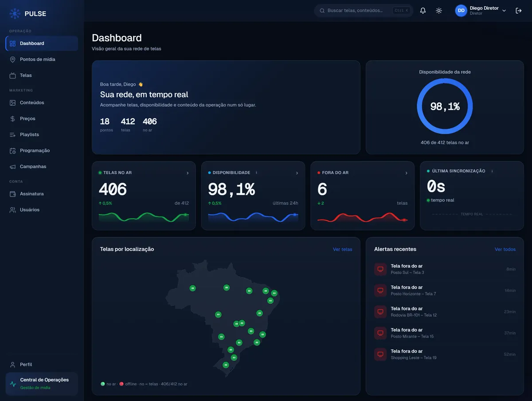Click the Rodovia BR-101 Tela 12 alert icon
Image resolution: width=532 pixels, height=401 pixels.
[x=380, y=312]
